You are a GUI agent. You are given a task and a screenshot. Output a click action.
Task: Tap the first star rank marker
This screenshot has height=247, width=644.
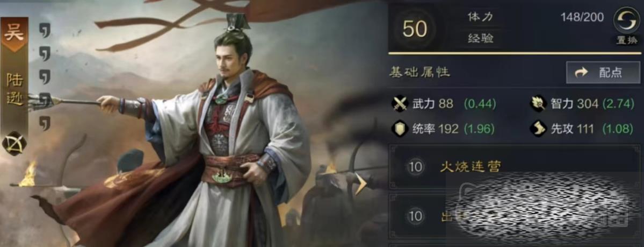tap(45, 30)
